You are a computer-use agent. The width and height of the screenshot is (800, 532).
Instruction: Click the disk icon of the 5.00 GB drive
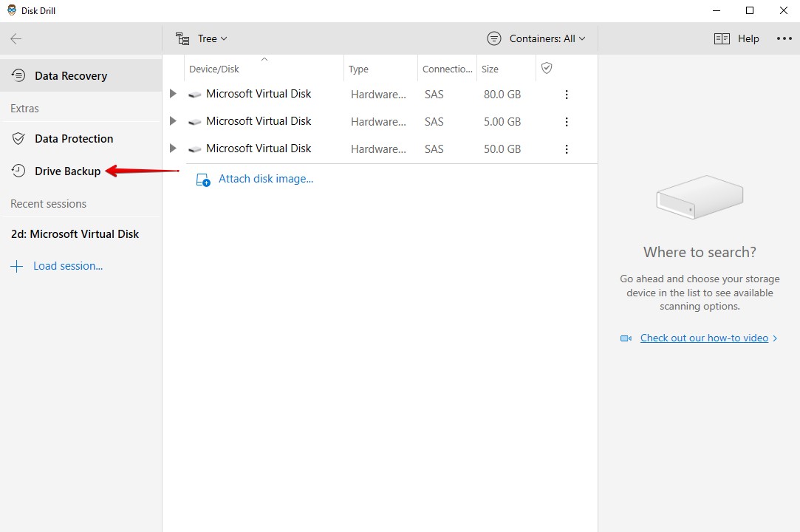[x=194, y=121]
